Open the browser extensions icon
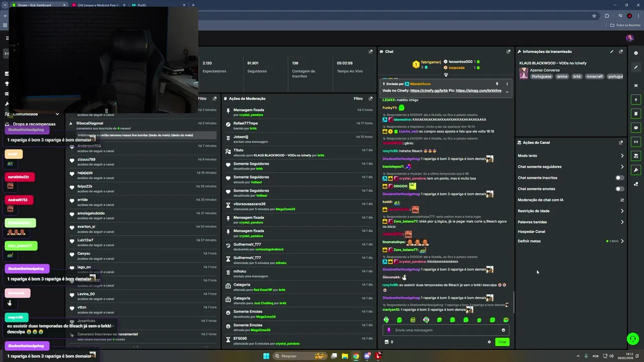The image size is (644, 362). pyautogui.click(x=607, y=16)
